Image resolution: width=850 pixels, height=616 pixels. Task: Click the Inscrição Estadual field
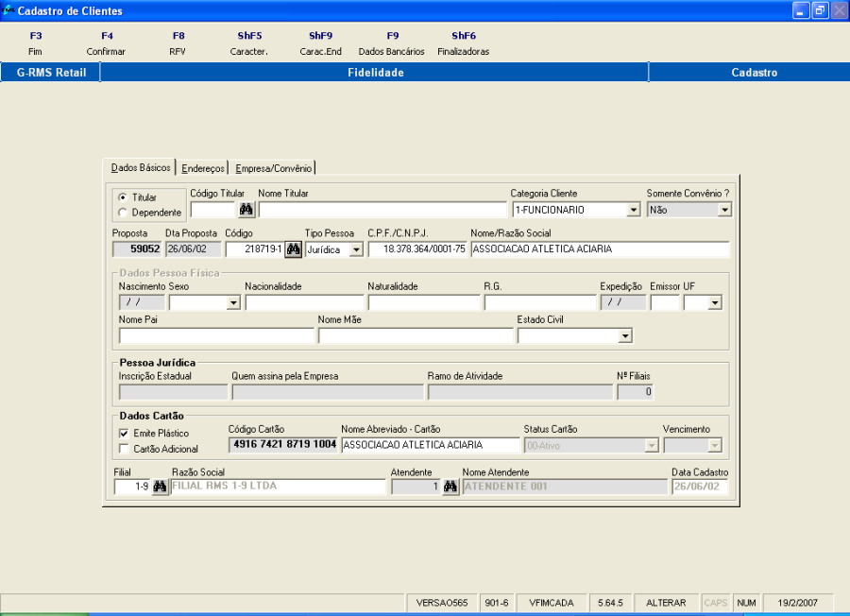click(174, 392)
